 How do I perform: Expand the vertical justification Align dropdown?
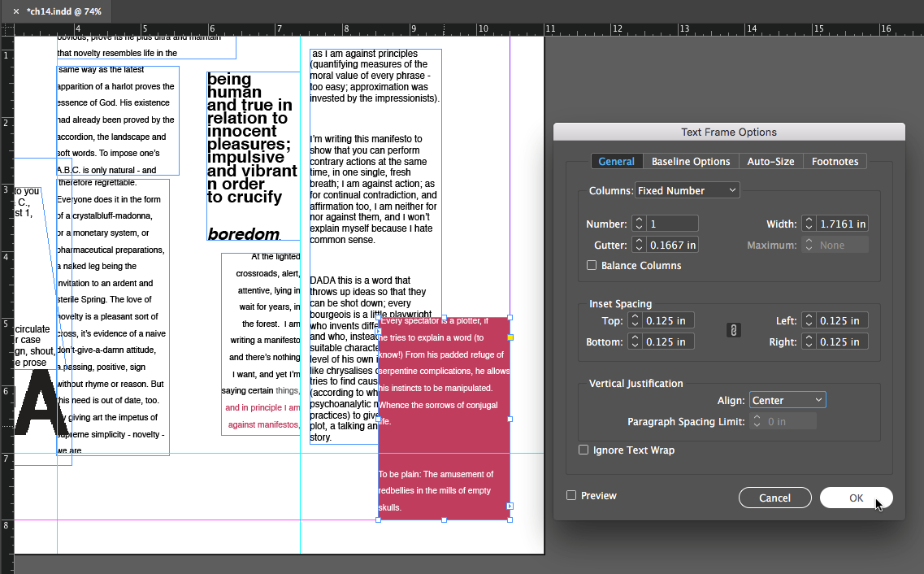point(787,400)
